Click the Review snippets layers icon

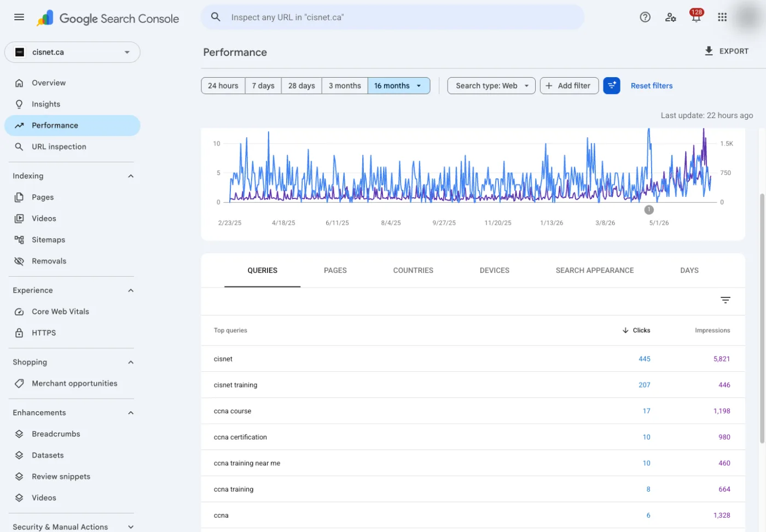tap(19, 477)
